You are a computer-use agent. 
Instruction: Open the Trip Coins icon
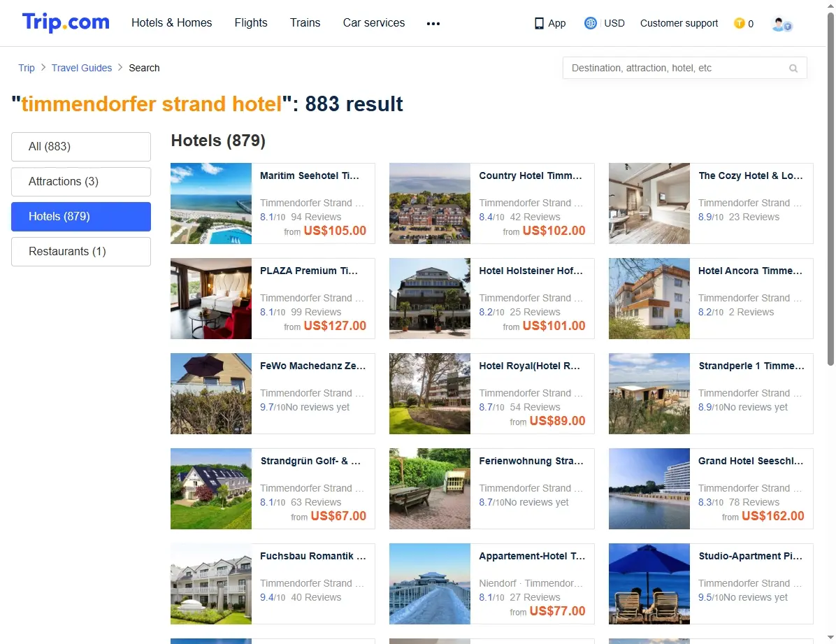pos(739,23)
